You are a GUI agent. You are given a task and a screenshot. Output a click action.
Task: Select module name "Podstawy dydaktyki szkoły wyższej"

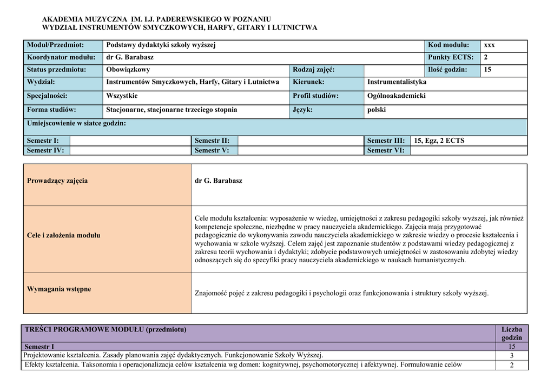coord(161,45)
